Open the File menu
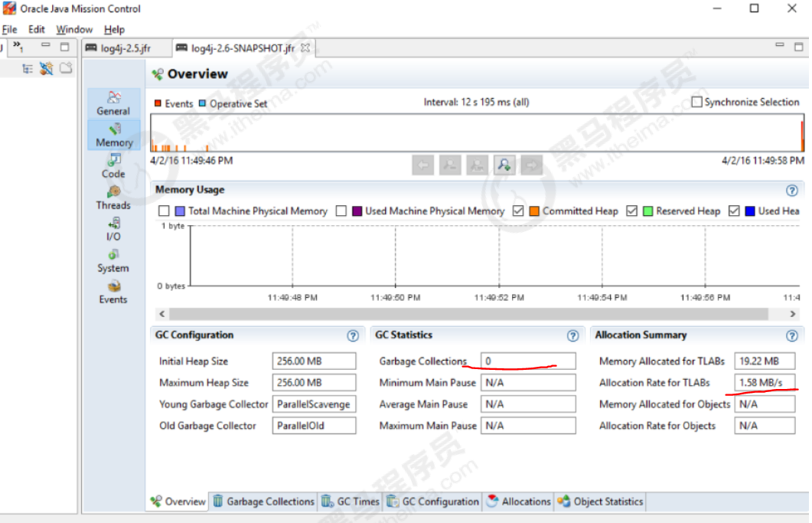The height and width of the screenshot is (523, 812). click(10, 30)
